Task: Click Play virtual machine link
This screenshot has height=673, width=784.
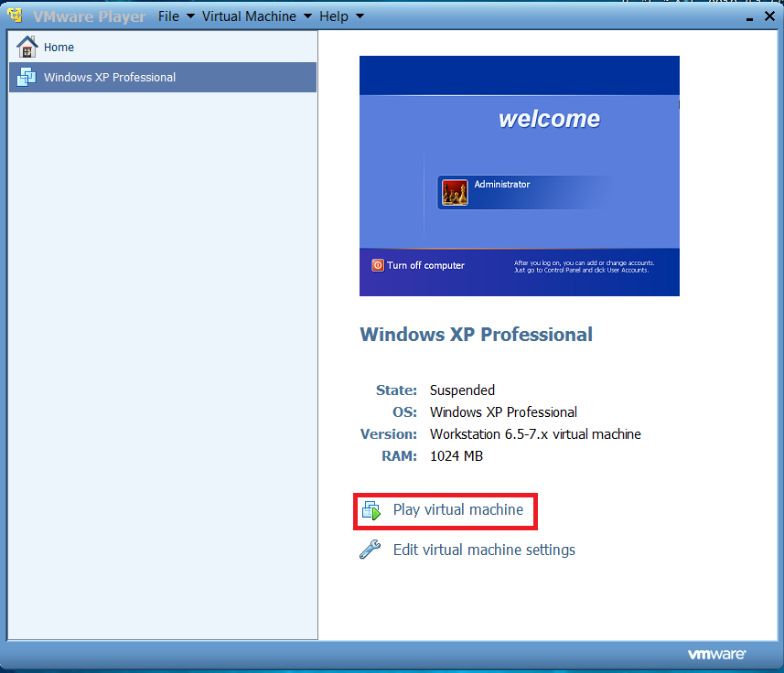Action: (x=458, y=510)
